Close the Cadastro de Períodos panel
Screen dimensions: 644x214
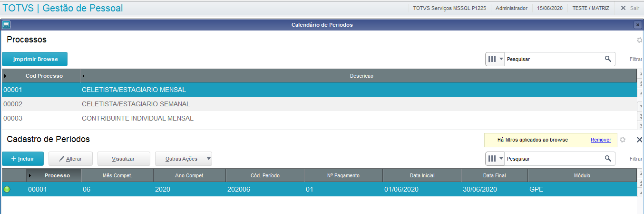click(x=639, y=140)
